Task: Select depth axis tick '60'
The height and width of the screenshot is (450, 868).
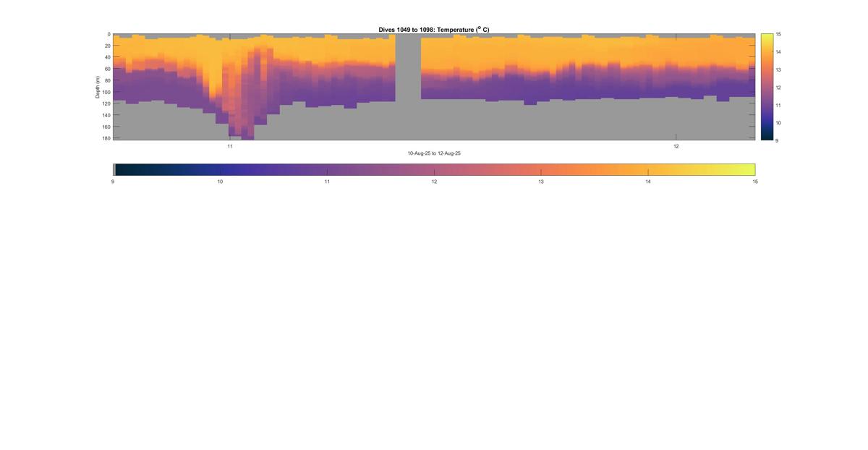Action: pos(107,69)
